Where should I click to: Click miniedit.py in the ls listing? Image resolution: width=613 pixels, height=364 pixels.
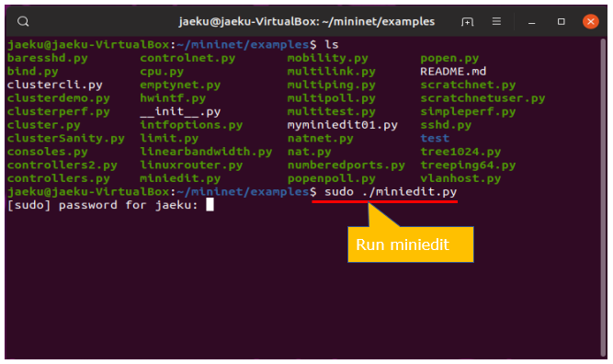[x=180, y=178]
